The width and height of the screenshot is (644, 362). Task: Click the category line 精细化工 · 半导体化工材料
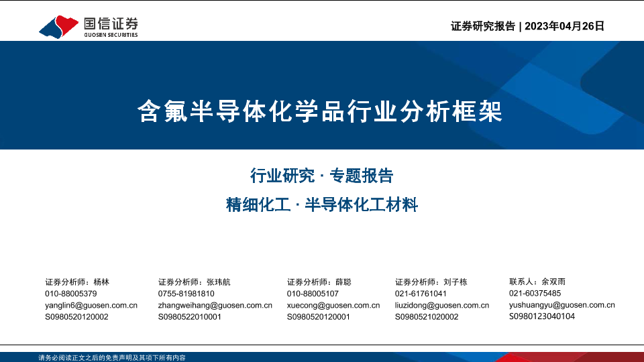[321, 206]
